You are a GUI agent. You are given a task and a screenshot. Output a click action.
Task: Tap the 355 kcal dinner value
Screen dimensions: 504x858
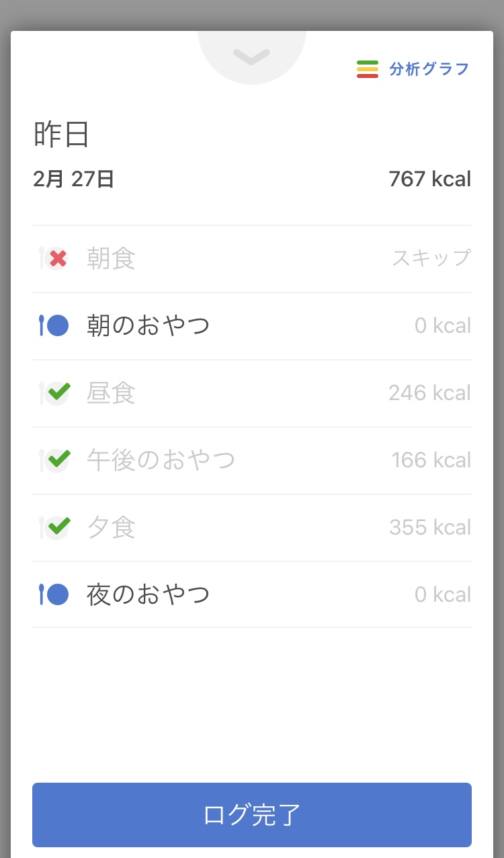click(429, 527)
